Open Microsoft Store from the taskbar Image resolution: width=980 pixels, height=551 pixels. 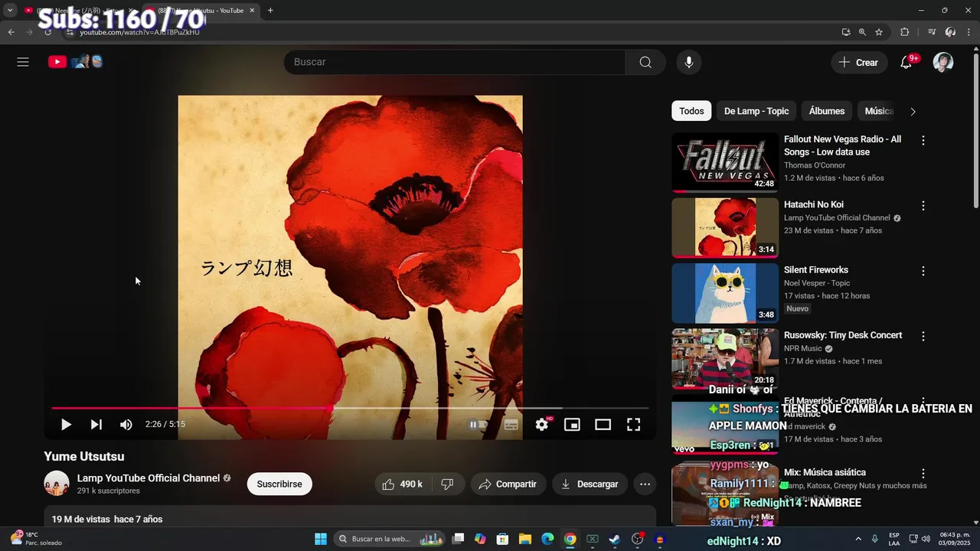[502, 539]
